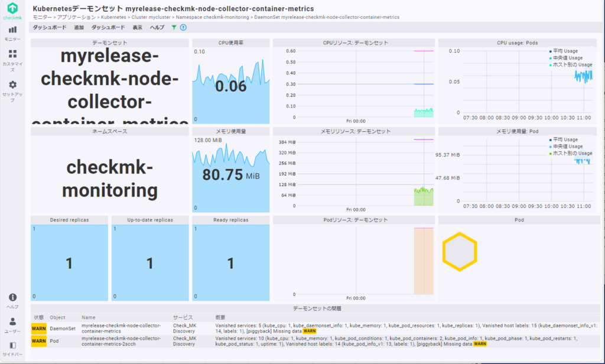The height and width of the screenshot is (364, 605).
Task: Click the DaemonSet breadcrumb entry
Action: coord(327,17)
